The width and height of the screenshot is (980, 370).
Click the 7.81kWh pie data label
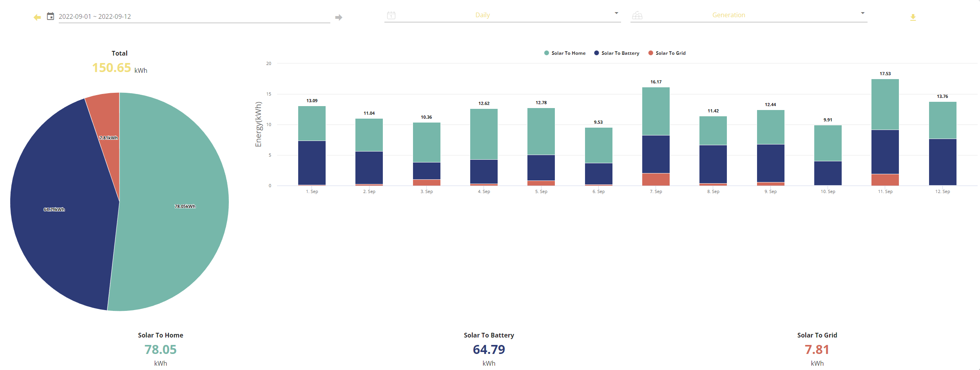tap(109, 138)
